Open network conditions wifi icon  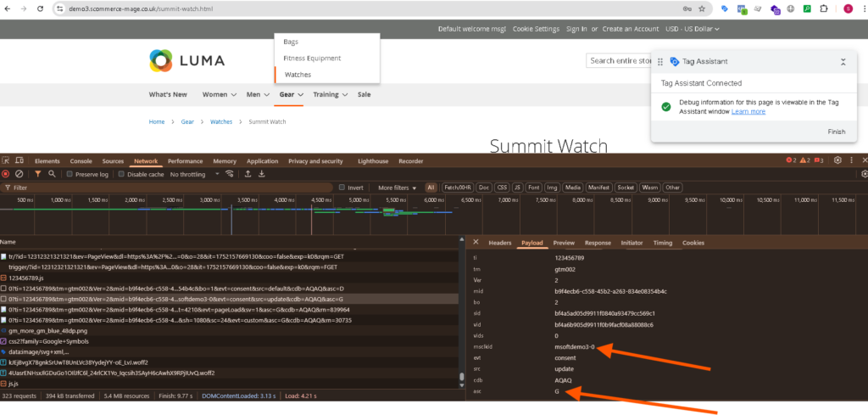point(229,174)
